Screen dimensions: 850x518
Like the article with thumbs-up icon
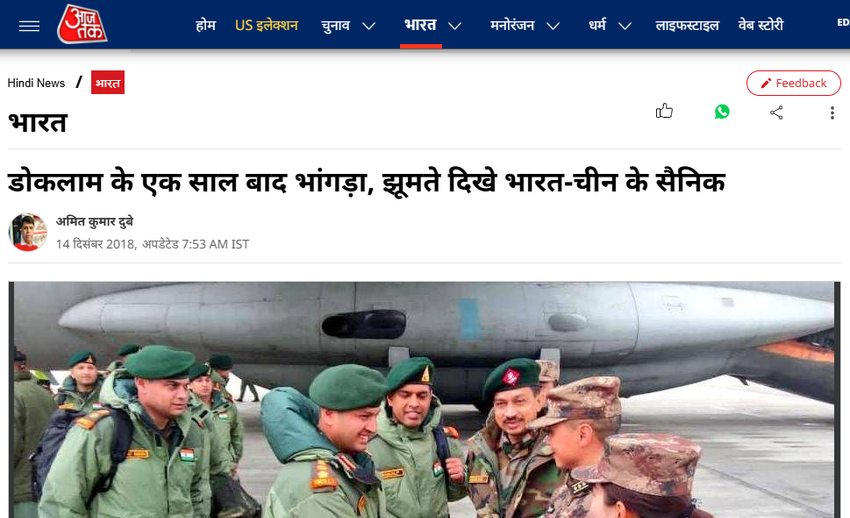point(664,112)
